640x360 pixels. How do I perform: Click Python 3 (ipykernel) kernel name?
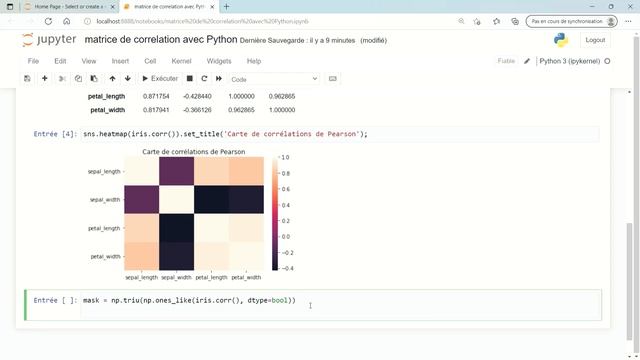click(570, 61)
